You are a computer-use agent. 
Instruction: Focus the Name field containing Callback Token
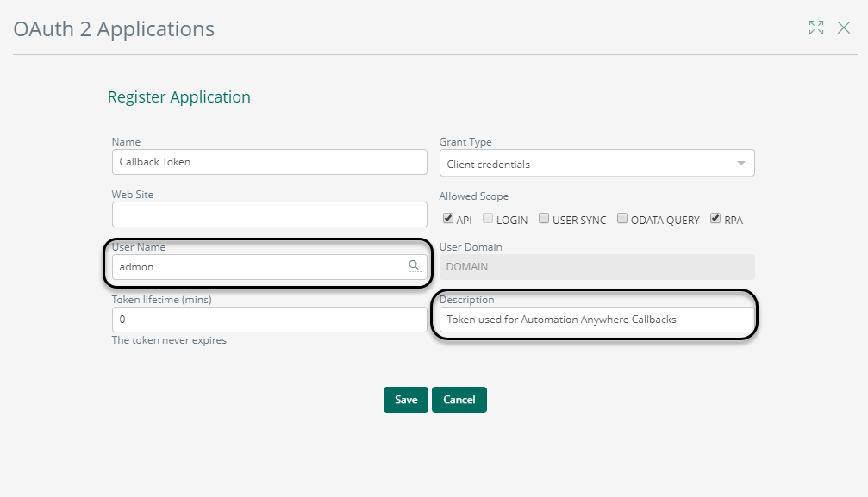[270, 162]
